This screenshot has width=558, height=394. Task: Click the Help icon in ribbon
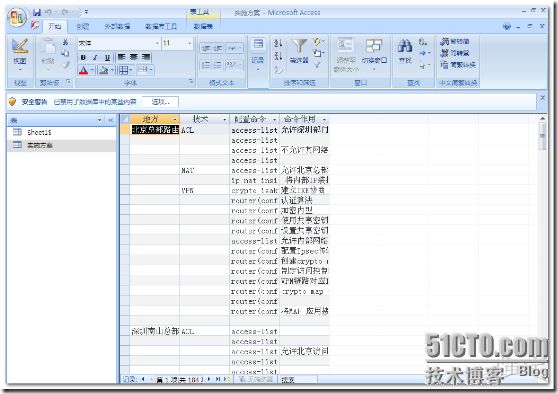pos(507,26)
